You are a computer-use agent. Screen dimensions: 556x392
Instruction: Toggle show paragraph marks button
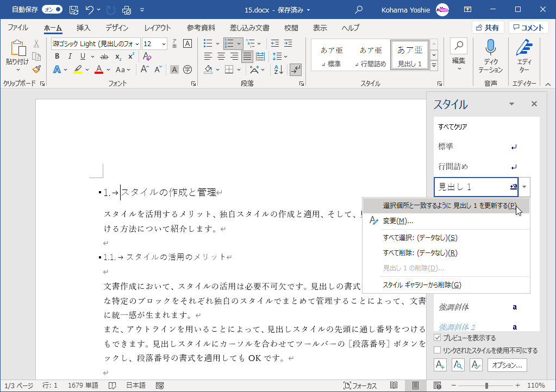pos(295,69)
